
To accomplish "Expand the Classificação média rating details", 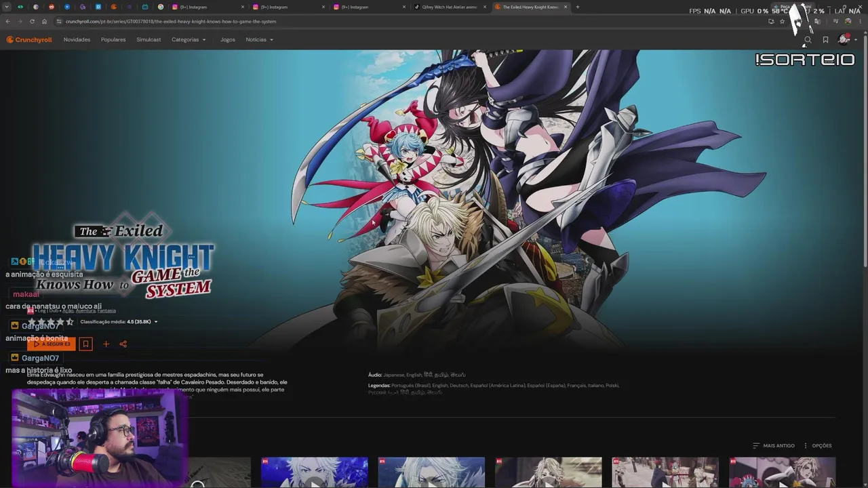I will click(x=119, y=322).
